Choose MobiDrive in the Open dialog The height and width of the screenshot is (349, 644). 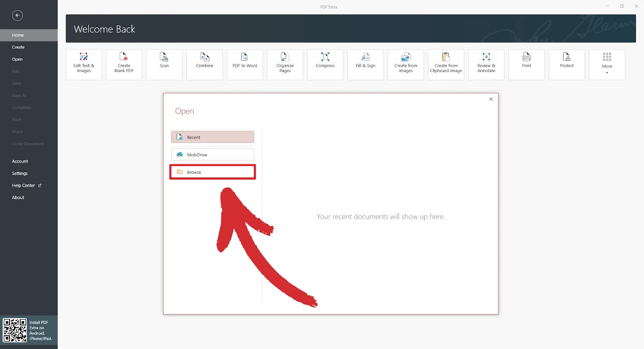tap(213, 155)
